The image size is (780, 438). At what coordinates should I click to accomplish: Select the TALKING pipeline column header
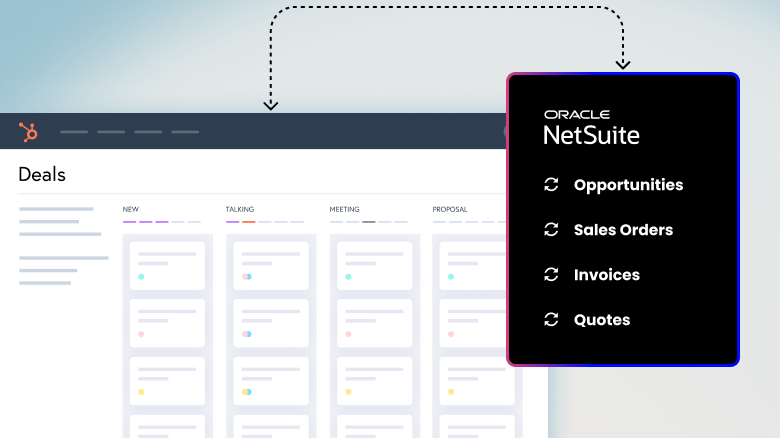(x=240, y=210)
